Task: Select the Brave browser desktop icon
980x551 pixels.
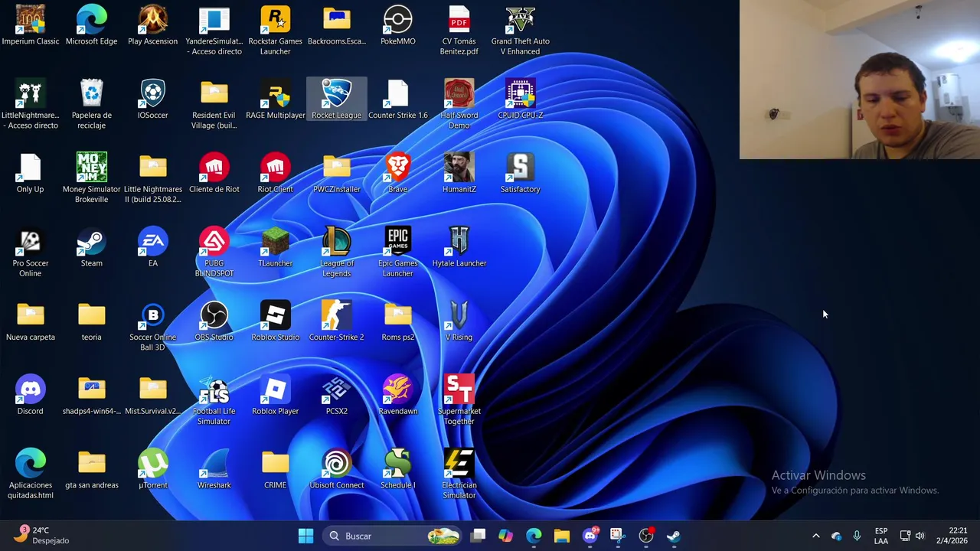Action: click(398, 173)
